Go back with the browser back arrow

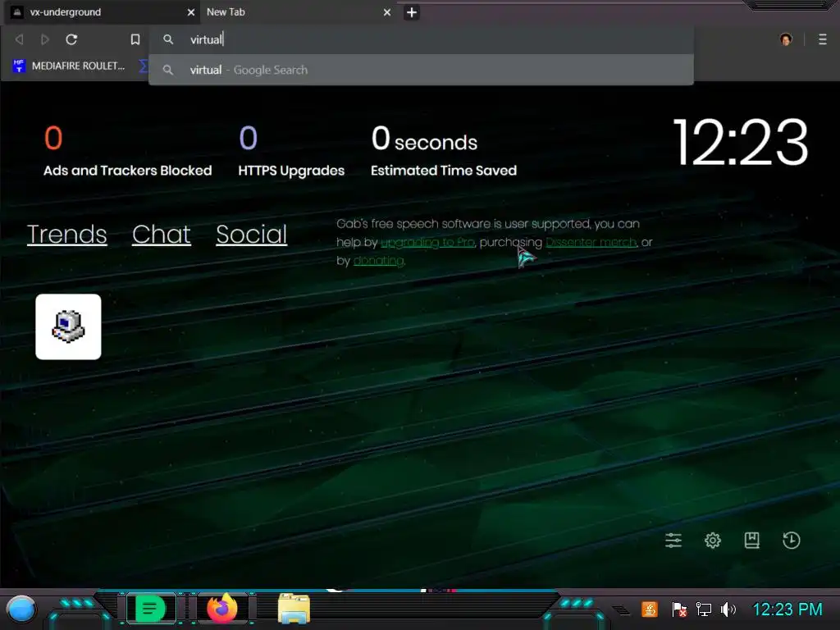20,39
